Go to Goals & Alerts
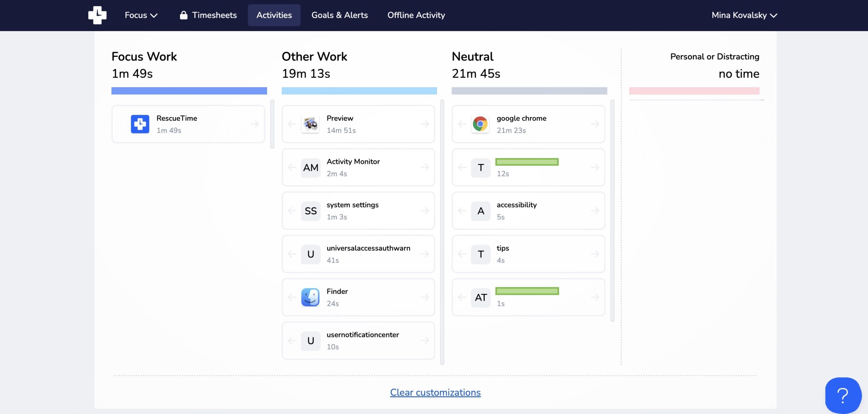This screenshot has width=868, height=414. [339, 15]
